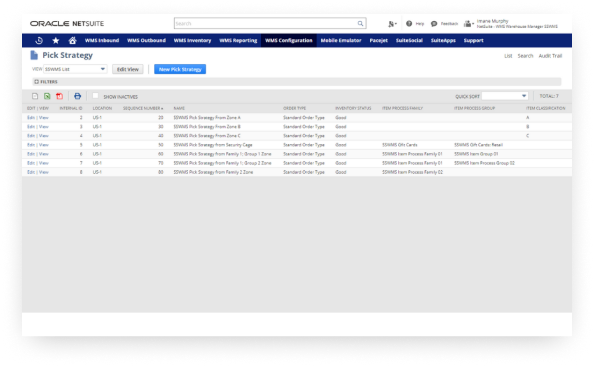
Task: Go to the Home icon
Action: coord(72,41)
